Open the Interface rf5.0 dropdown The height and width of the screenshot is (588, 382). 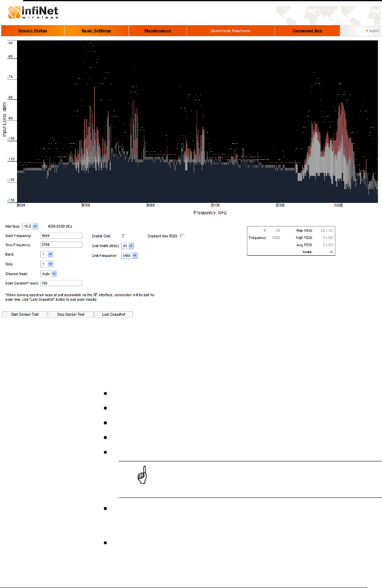(30, 226)
